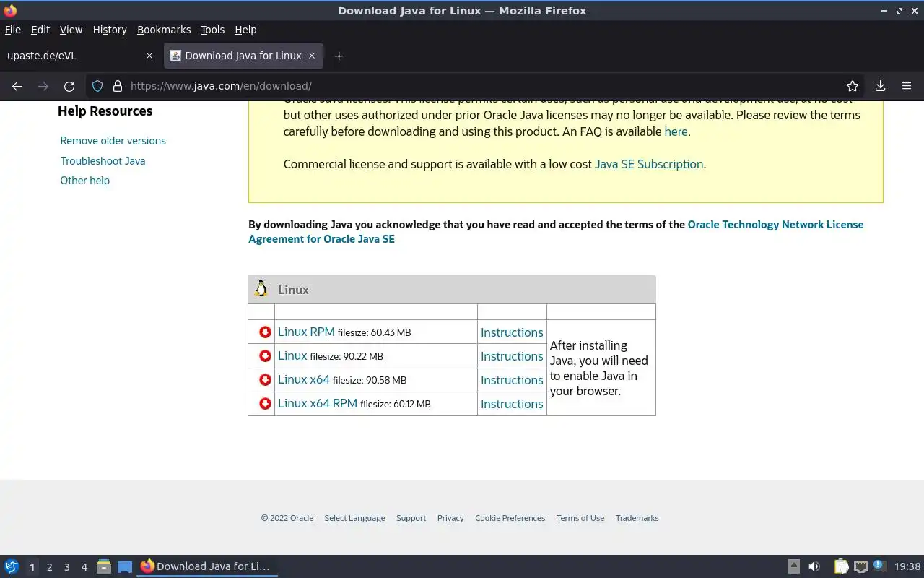This screenshot has width=924, height=578.
Task: Open the Edit menu
Action: coord(40,30)
